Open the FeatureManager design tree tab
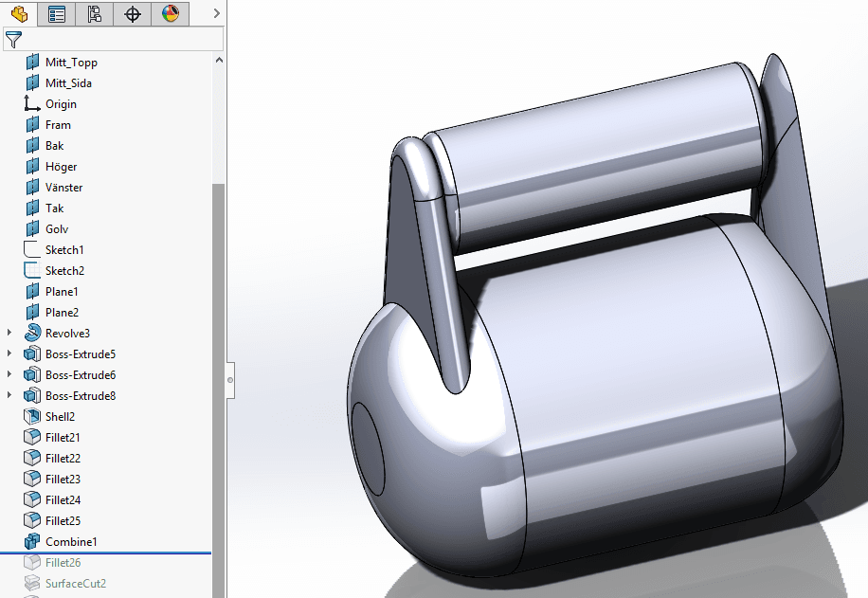 (x=19, y=13)
